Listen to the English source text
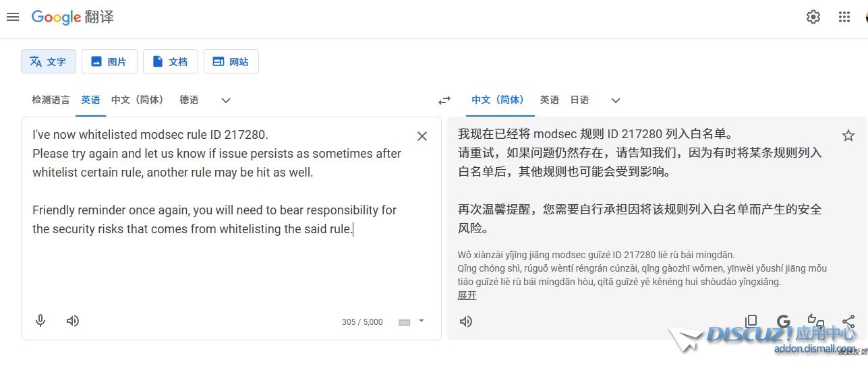 pyautogui.click(x=73, y=321)
